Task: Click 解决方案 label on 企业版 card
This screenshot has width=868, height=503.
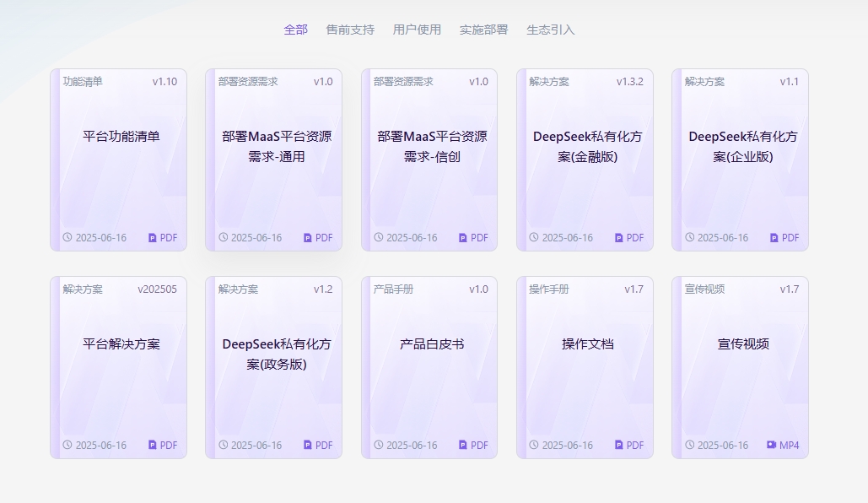Action: point(704,81)
